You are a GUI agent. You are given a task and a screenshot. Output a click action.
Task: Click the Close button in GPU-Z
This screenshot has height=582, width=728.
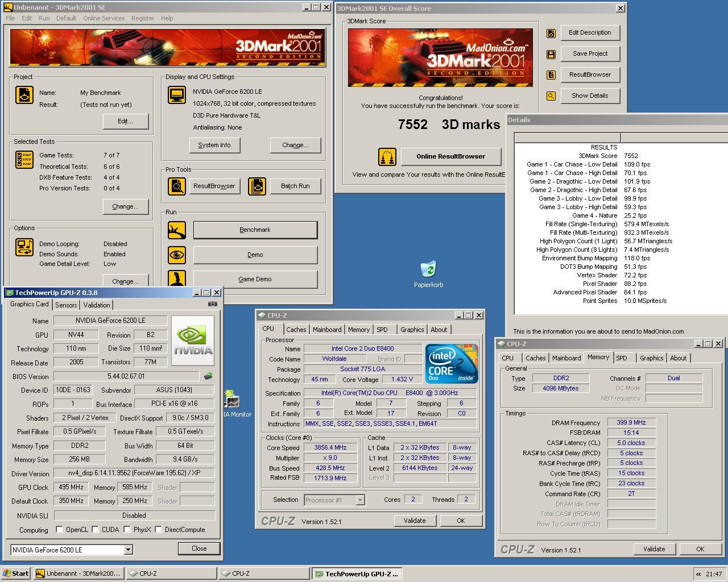tap(199, 548)
